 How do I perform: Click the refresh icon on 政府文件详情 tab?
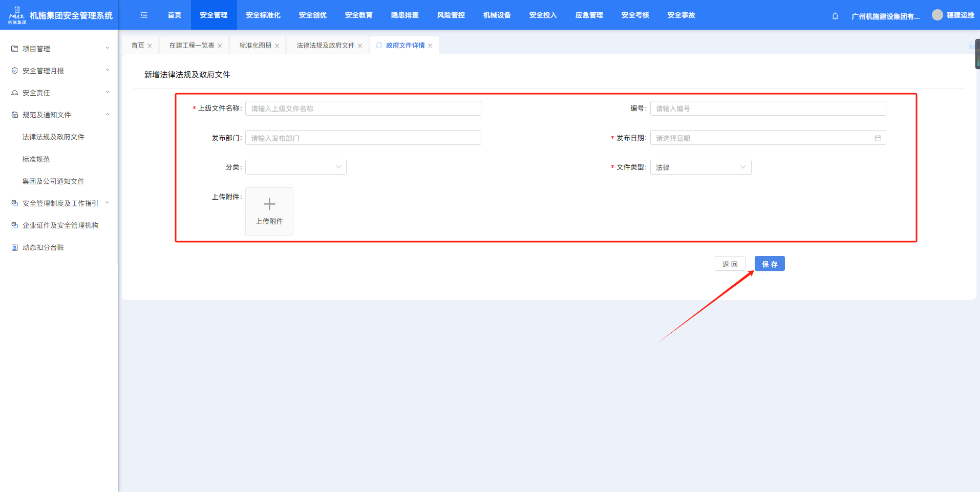(379, 46)
